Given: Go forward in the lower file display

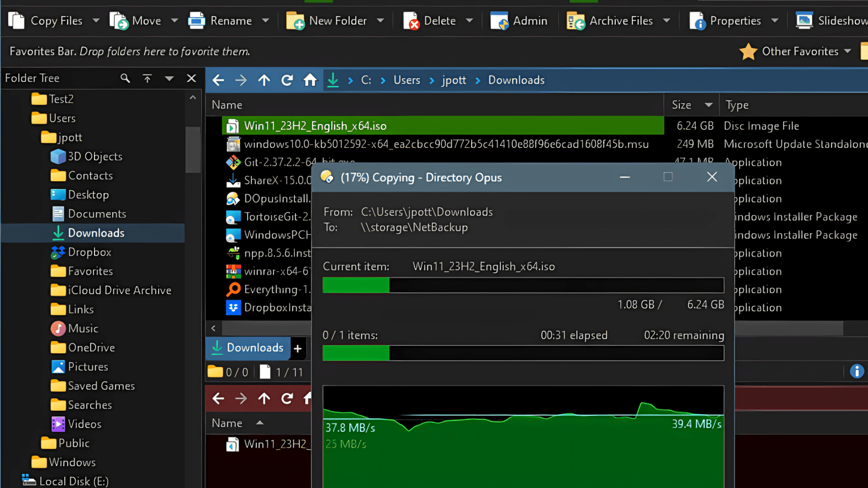Looking at the screenshot, I should (241, 399).
